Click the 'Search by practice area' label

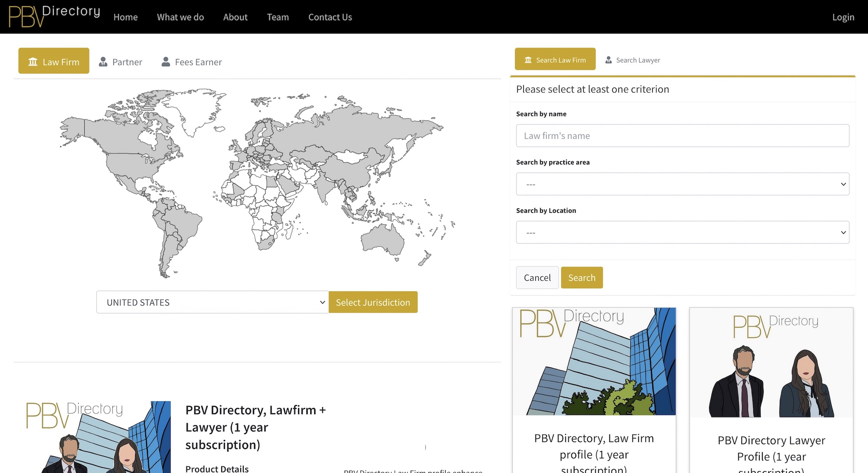[x=553, y=162]
